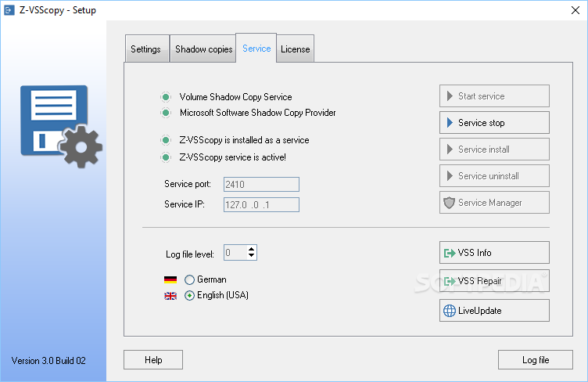The image size is (588, 382).
Task: Click the Service uninstall button
Action: coord(494,176)
